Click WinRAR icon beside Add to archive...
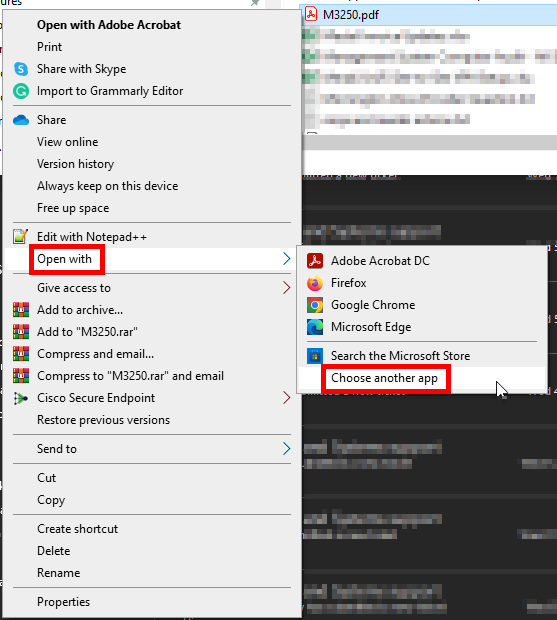557x620 pixels. 21,310
